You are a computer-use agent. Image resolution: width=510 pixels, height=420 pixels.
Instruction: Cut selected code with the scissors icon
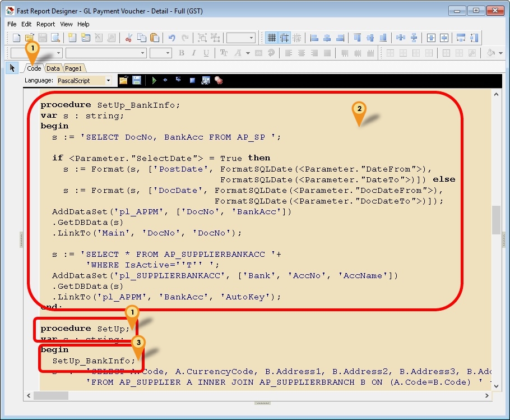tap(129, 38)
